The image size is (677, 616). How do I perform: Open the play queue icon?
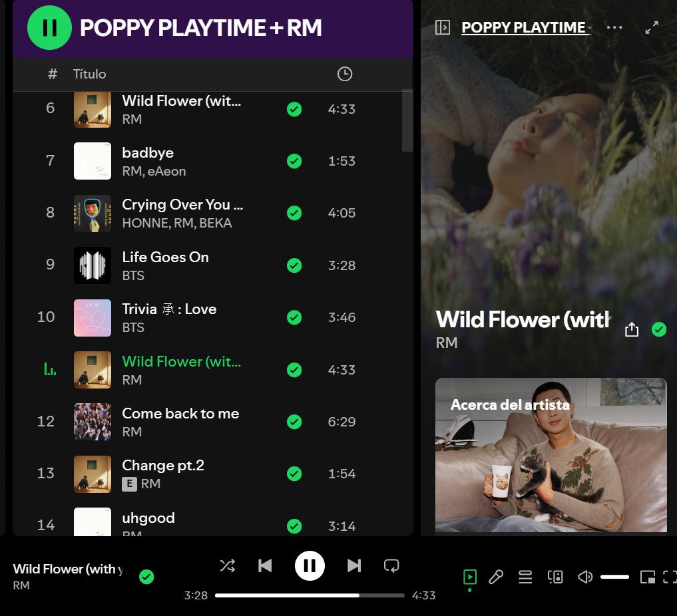525,577
